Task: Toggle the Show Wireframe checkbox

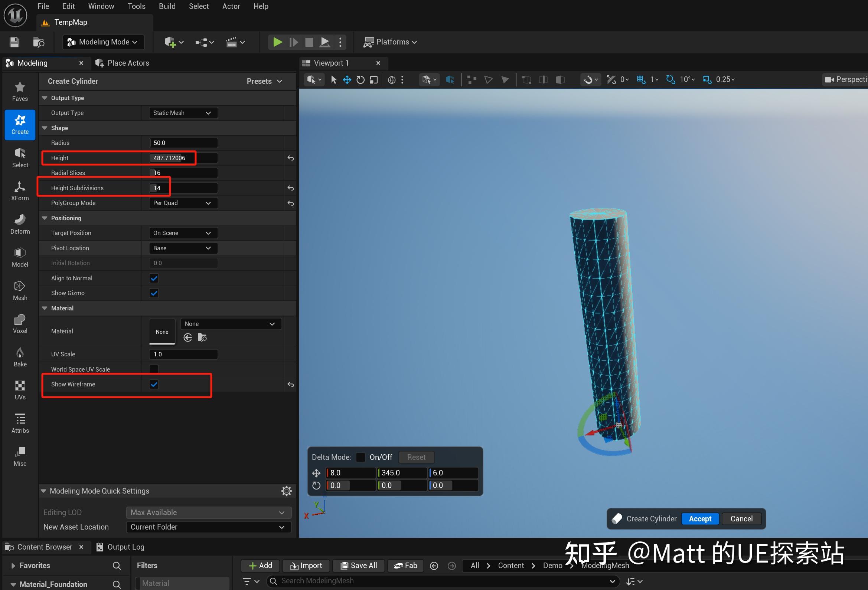Action: (153, 384)
